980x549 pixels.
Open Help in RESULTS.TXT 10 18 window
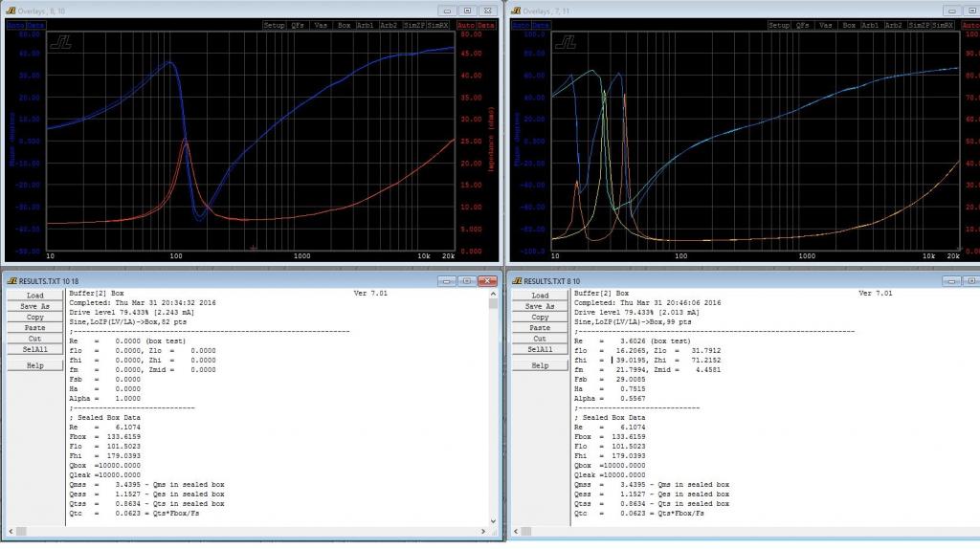[x=35, y=365]
